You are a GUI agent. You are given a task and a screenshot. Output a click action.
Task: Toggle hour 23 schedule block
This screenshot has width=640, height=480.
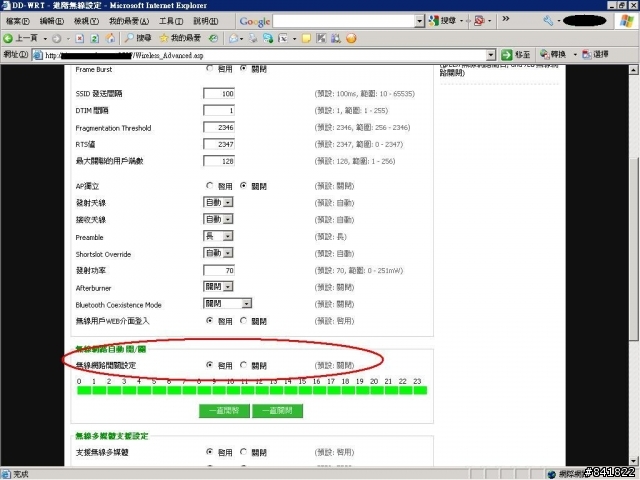[420, 391]
